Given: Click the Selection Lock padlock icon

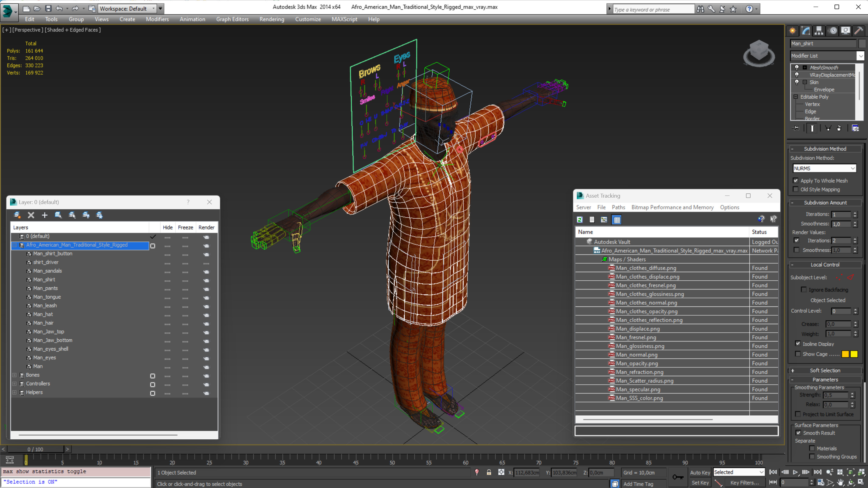Looking at the screenshot, I should 489,472.
